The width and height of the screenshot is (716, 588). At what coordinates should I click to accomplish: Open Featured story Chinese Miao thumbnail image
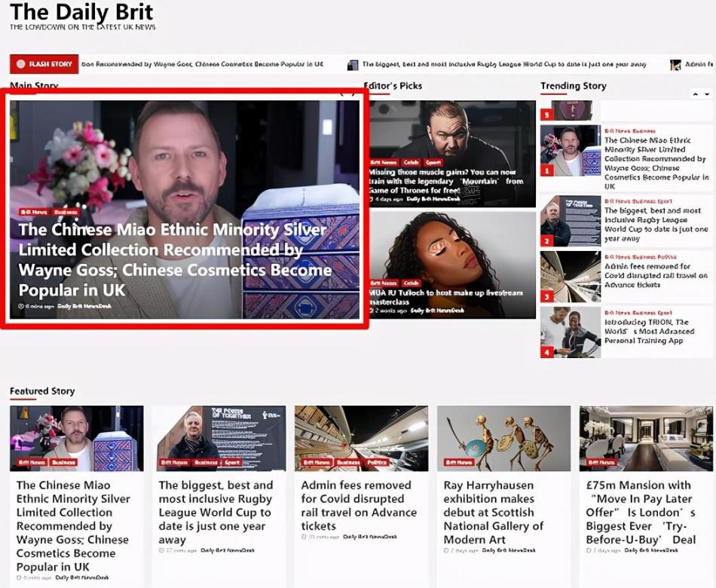point(77,438)
